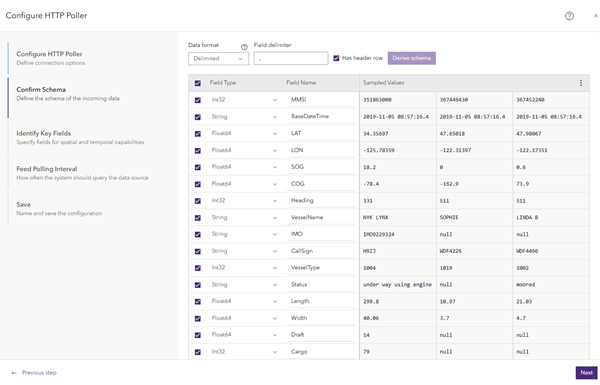
Task: Uncheck the VesselType field checkbox
Action: click(x=197, y=268)
